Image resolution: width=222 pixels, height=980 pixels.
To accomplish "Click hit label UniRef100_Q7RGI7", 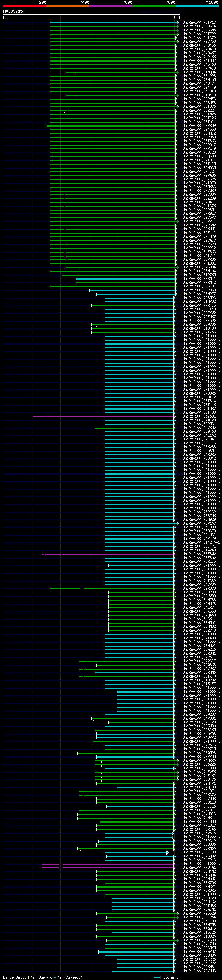I will pos(199,661).
